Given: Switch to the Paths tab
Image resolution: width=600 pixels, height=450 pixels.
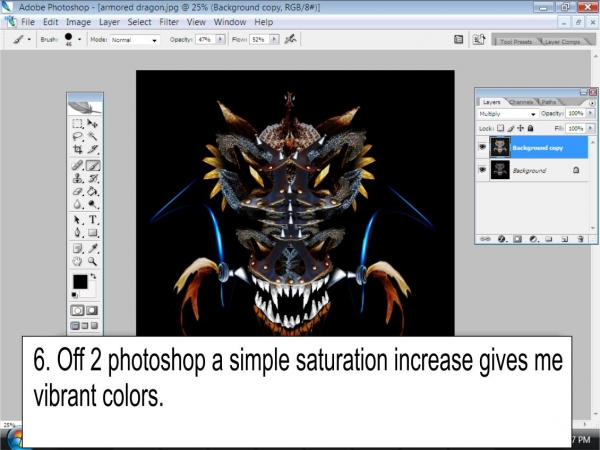Looking at the screenshot, I should click(x=549, y=102).
